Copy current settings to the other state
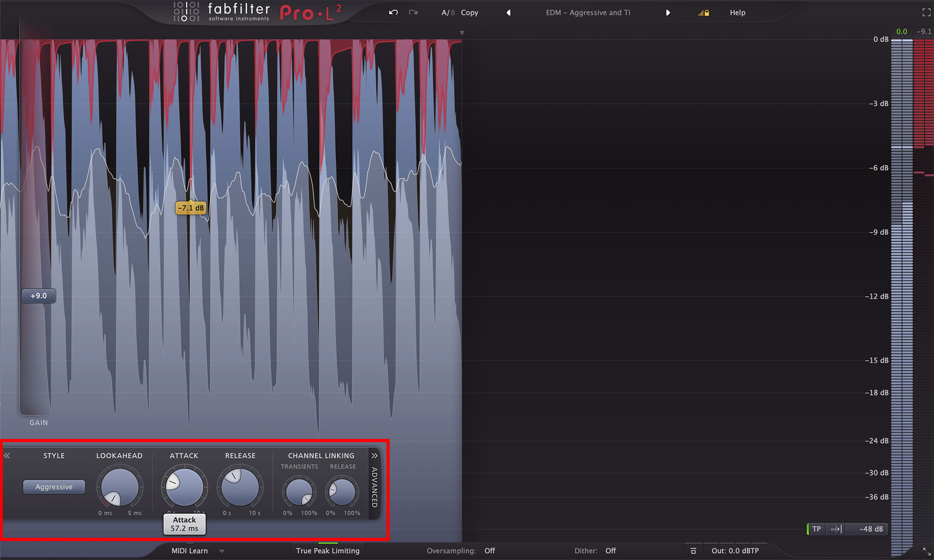The width and height of the screenshot is (934, 560). (469, 13)
